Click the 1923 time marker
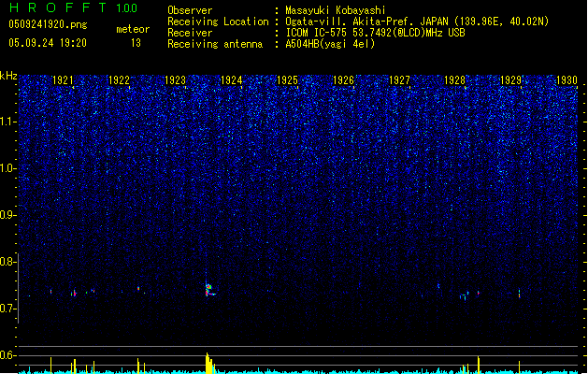 click(175, 80)
